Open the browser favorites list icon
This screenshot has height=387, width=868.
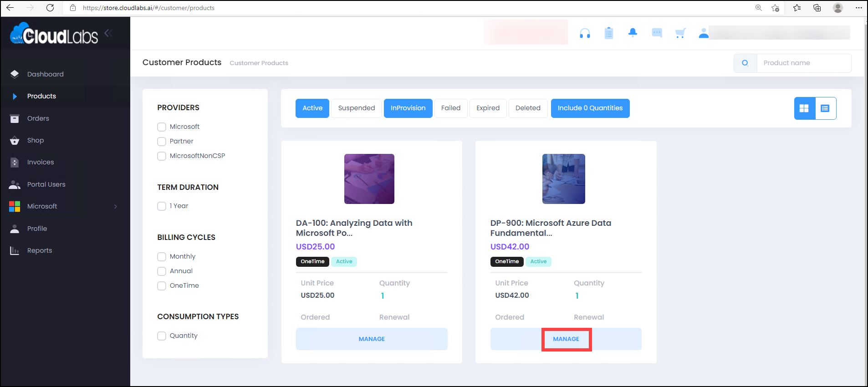(x=797, y=8)
